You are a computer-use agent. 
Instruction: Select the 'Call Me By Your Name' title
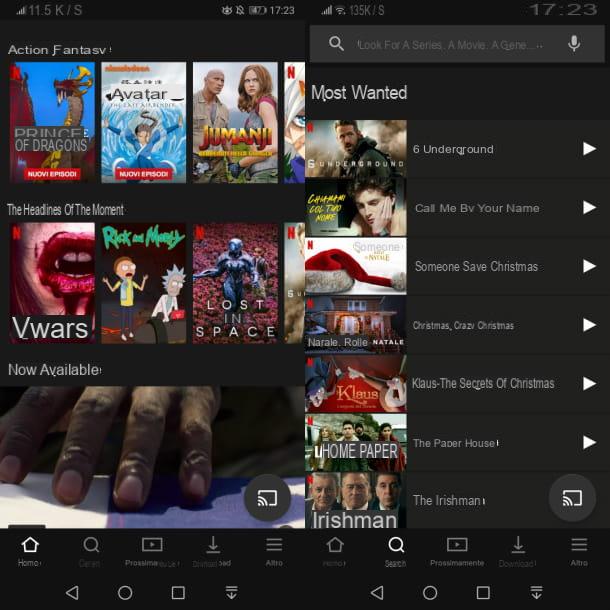click(477, 208)
